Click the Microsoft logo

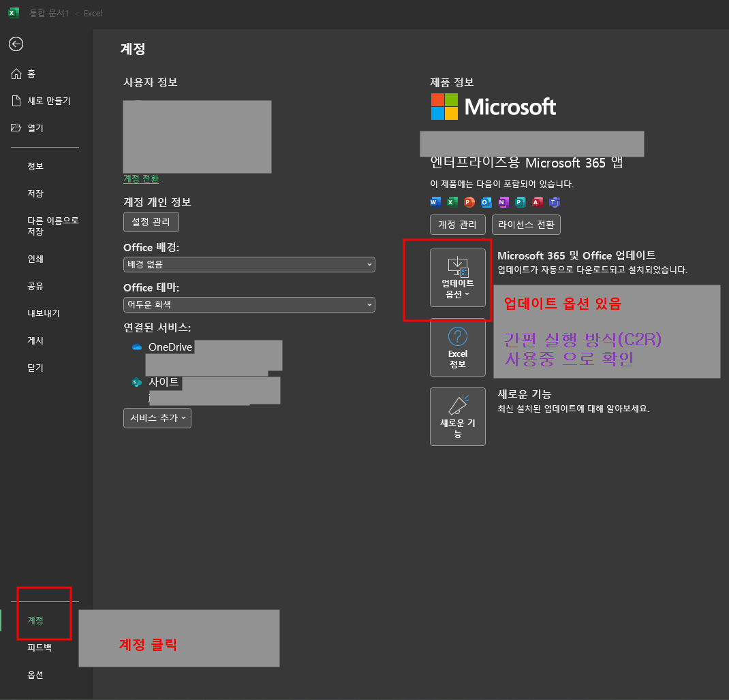click(x=493, y=106)
